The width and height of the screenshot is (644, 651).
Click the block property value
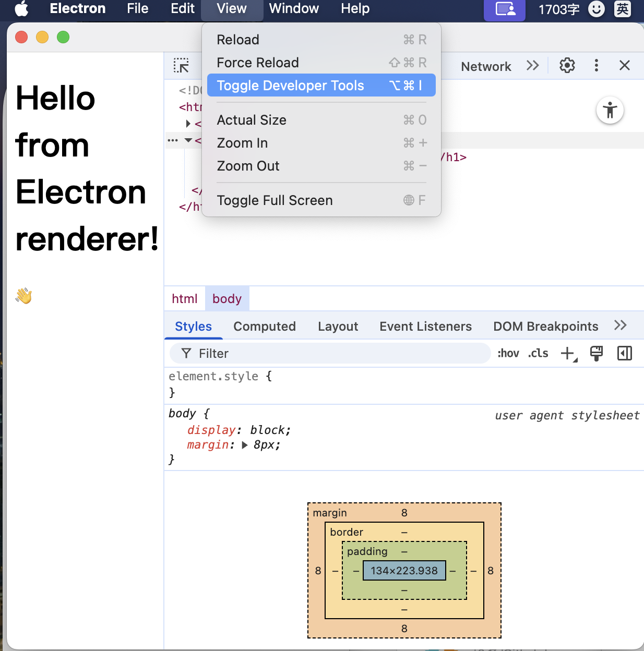[268, 430]
